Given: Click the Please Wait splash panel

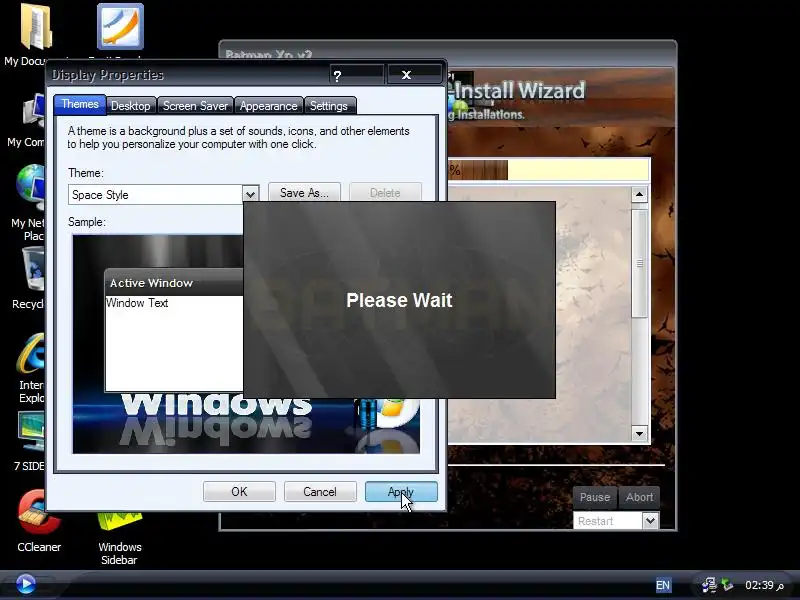Looking at the screenshot, I should pyautogui.click(x=399, y=300).
